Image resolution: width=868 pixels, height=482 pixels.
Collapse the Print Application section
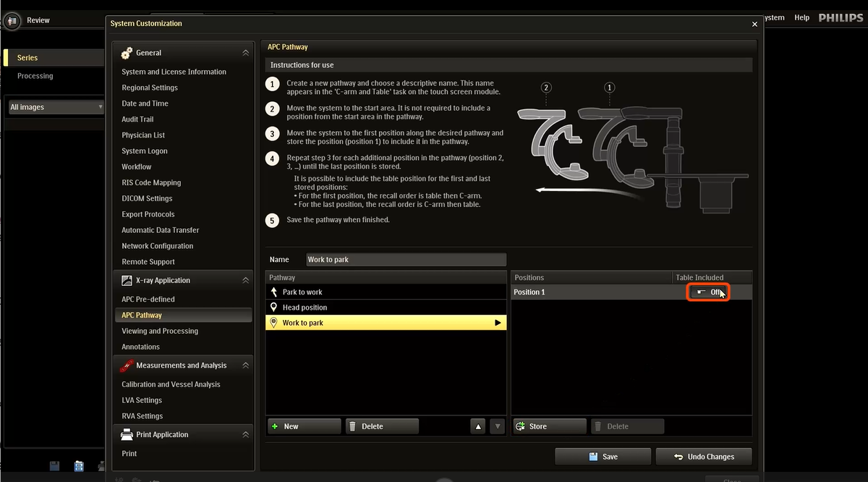pos(246,435)
